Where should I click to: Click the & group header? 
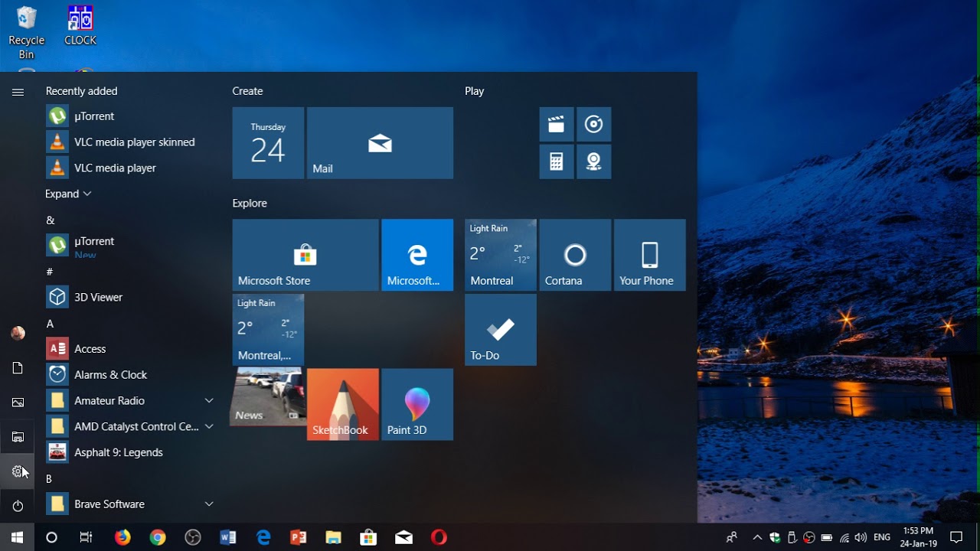(50, 220)
